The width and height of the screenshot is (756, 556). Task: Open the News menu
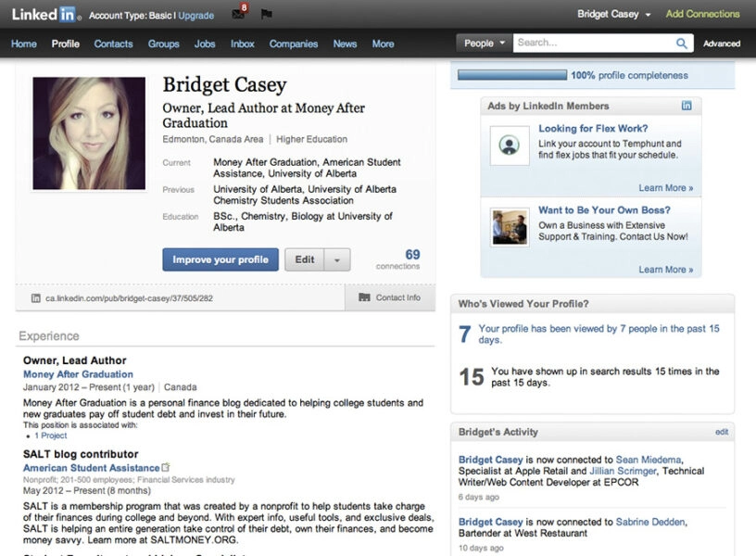point(346,44)
